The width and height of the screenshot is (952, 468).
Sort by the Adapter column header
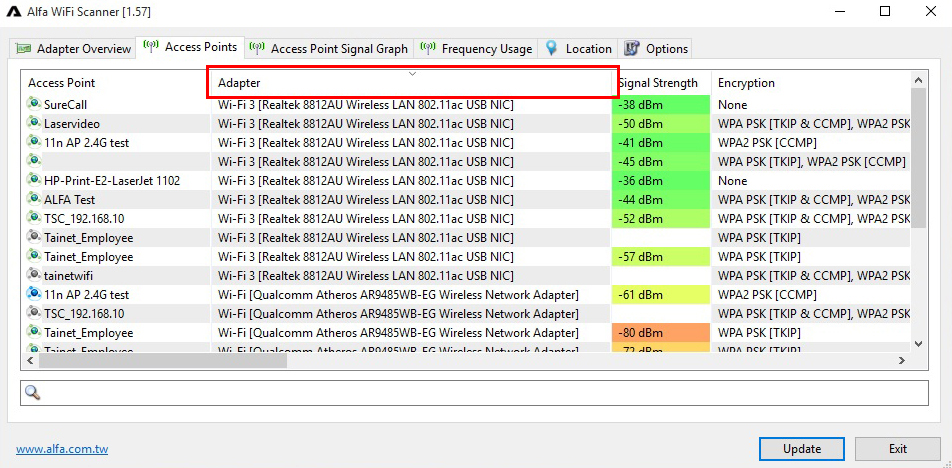pyautogui.click(x=410, y=83)
